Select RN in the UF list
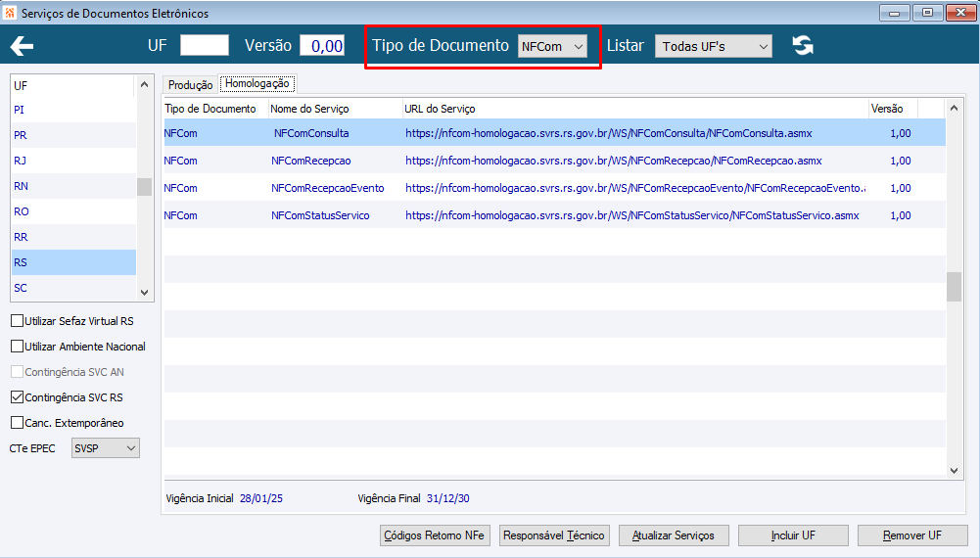This screenshot has height=558, width=980. [x=73, y=186]
